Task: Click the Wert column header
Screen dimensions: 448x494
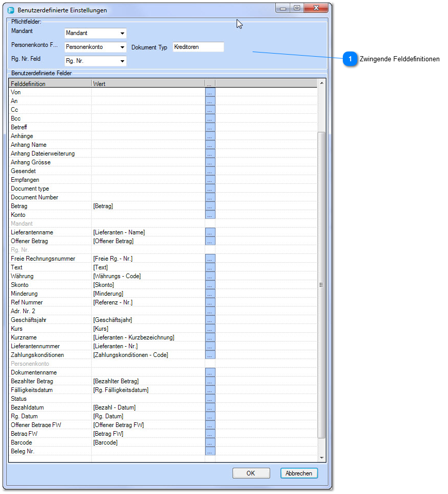Action: coord(147,83)
